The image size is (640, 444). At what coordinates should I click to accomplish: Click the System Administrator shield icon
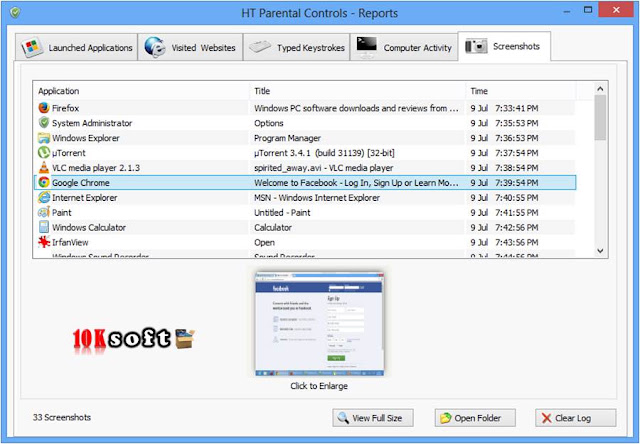click(x=44, y=122)
